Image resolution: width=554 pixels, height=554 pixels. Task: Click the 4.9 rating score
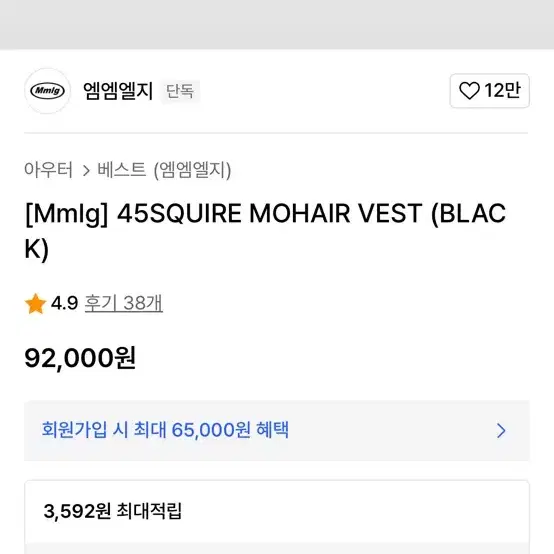coord(64,303)
